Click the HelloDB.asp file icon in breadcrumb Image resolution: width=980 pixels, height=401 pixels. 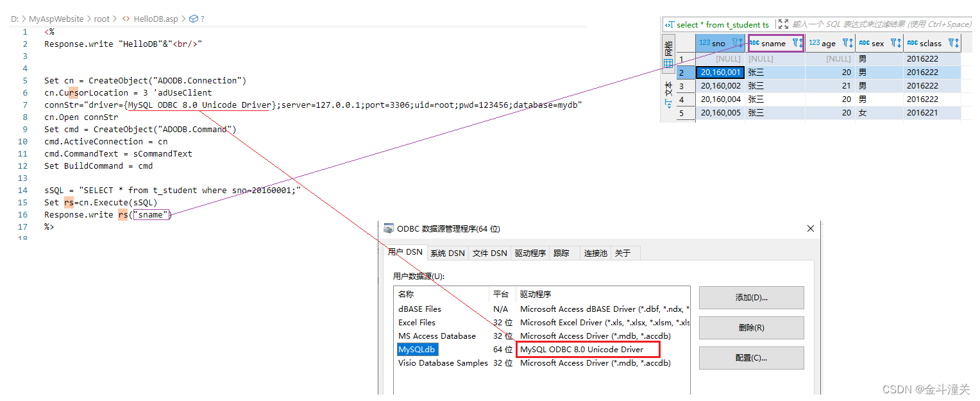point(126,19)
